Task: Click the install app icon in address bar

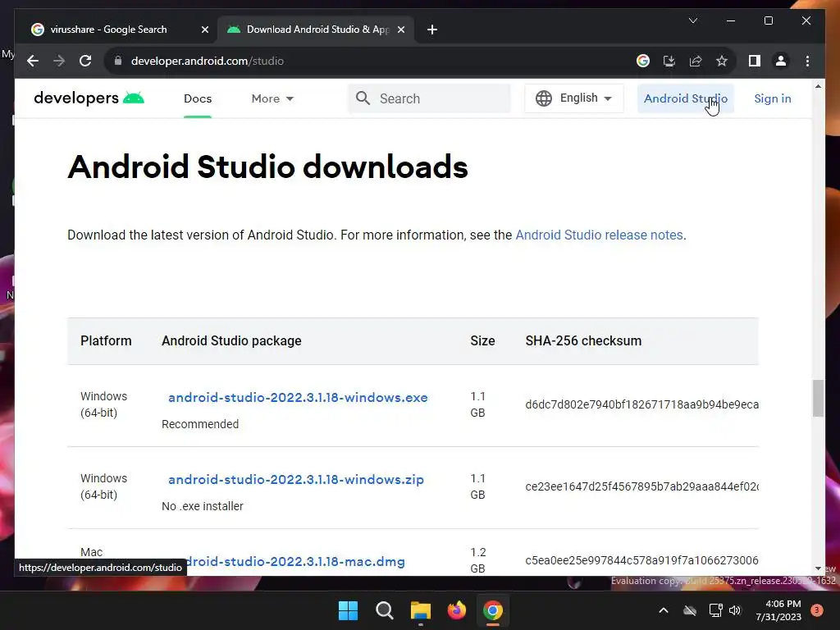Action: [x=669, y=61]
